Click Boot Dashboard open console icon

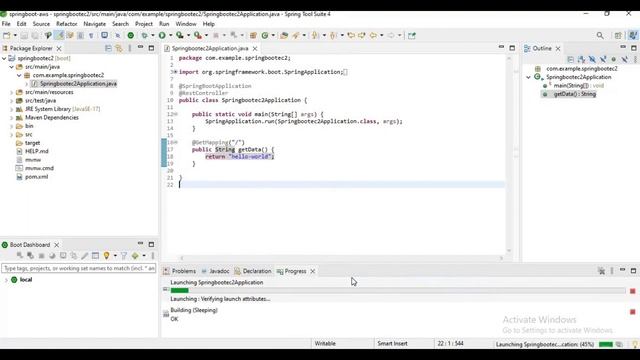(x=63, y=256)
